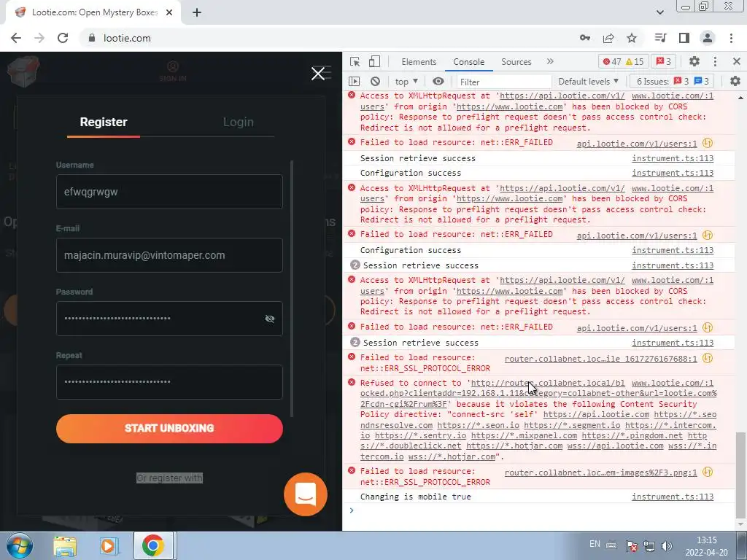The image size is (747, 560).
Task: Open the tab search chevron
Action: 659,12
